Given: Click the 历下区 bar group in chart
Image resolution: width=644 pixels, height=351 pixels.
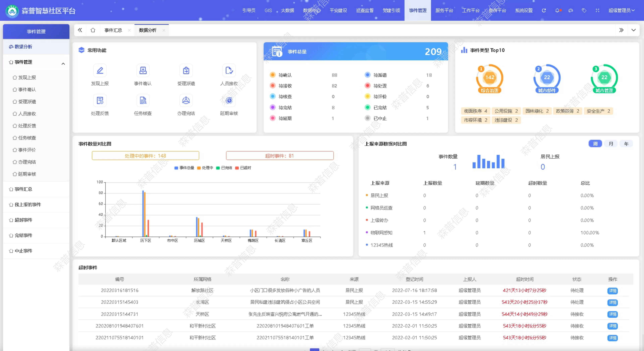Looking at the screenshot, I should click(x=146, y=214).
